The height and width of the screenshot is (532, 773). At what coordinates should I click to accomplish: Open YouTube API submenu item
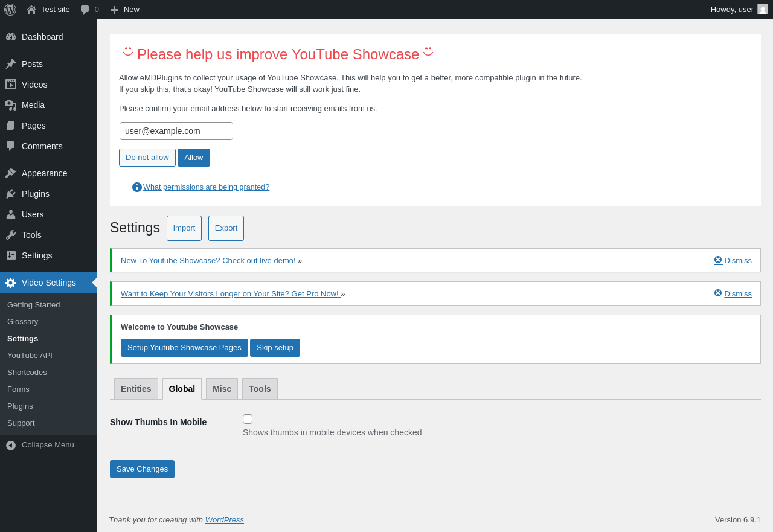point(30,355)
